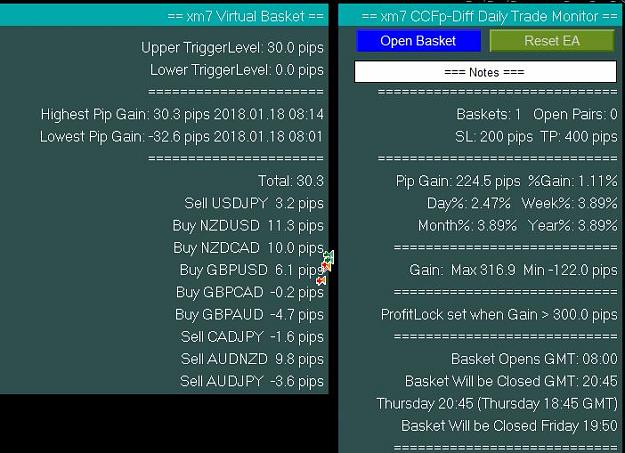Image resolution: width=625 pixels, height=453 pixels.
Task: Select Lower TriggerLevel 0.0 pips text
Action: coord(236,70)
